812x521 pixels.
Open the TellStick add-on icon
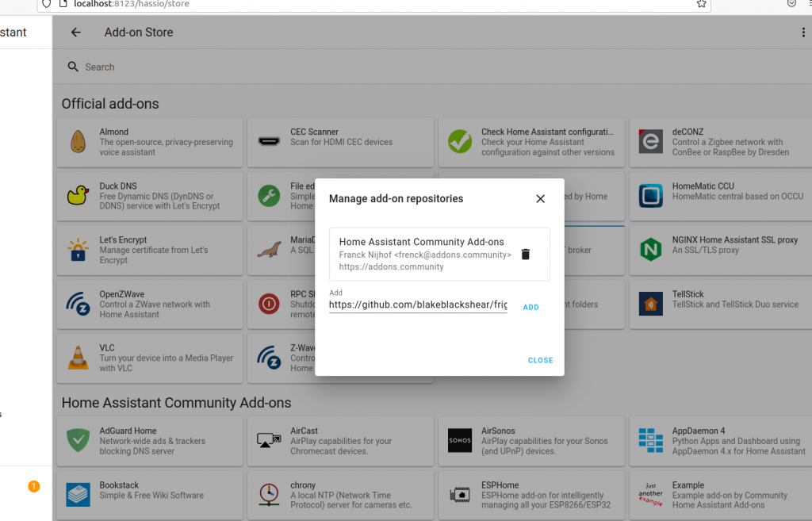(x=650, y=304)
